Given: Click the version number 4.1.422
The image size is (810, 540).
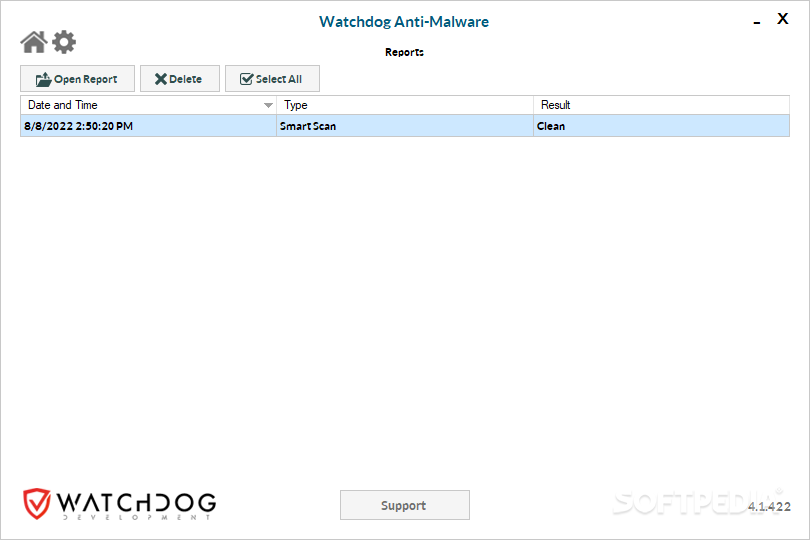Looking at the screenshot, I should (769, 506).
